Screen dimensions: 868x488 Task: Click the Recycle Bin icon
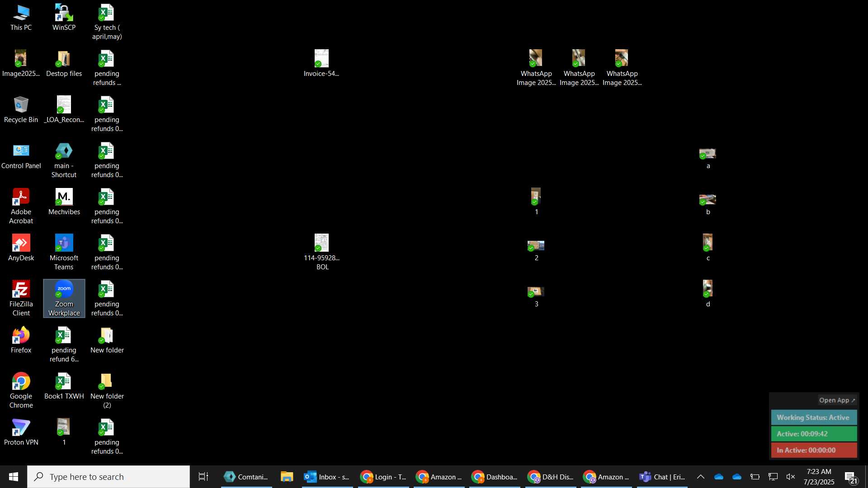[21, 110]
